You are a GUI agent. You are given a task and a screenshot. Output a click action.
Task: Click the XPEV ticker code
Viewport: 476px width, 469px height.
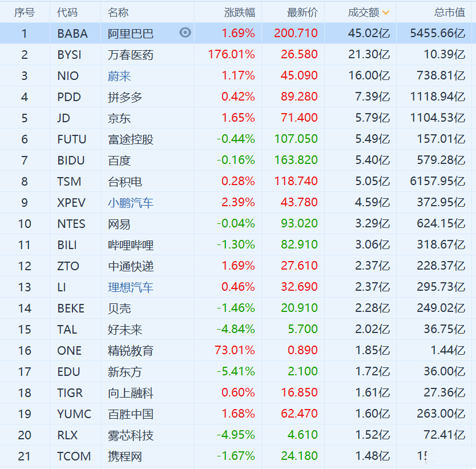point(71,203)
